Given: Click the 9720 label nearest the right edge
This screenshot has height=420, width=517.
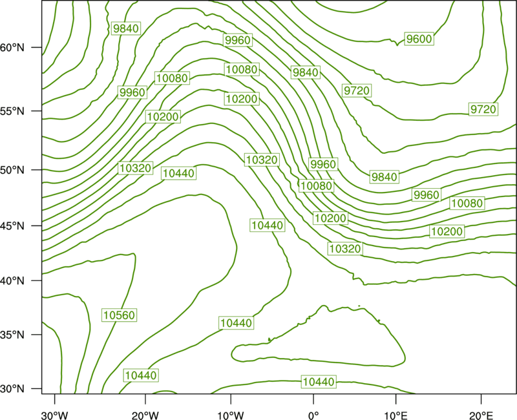Looking at the screenshot, I should click(483, 109).
